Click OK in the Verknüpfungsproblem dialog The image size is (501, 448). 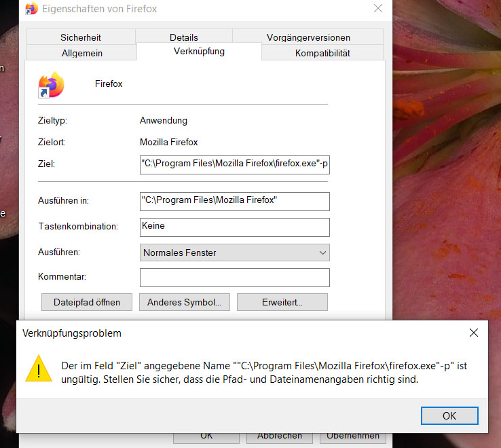(x=449, y=415)
